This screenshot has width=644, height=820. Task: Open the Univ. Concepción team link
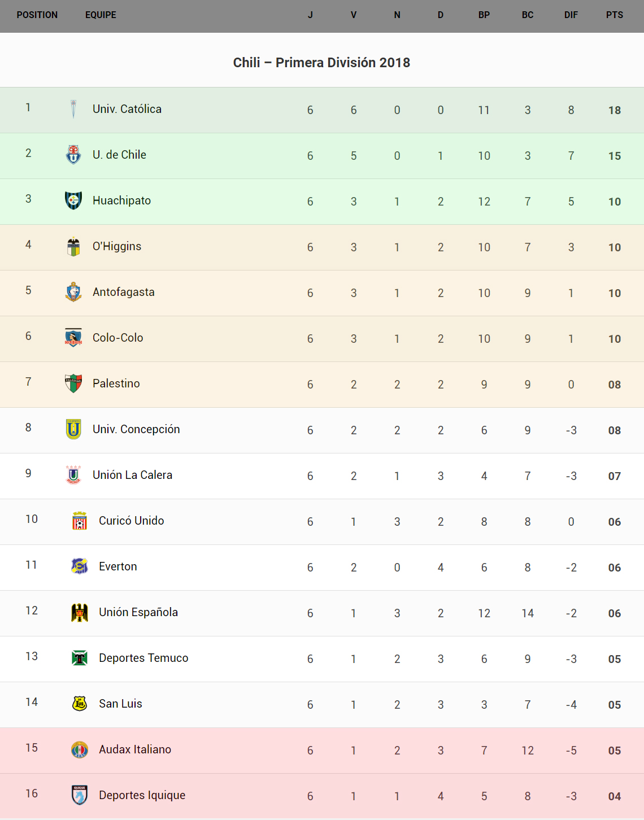point(136,429)
